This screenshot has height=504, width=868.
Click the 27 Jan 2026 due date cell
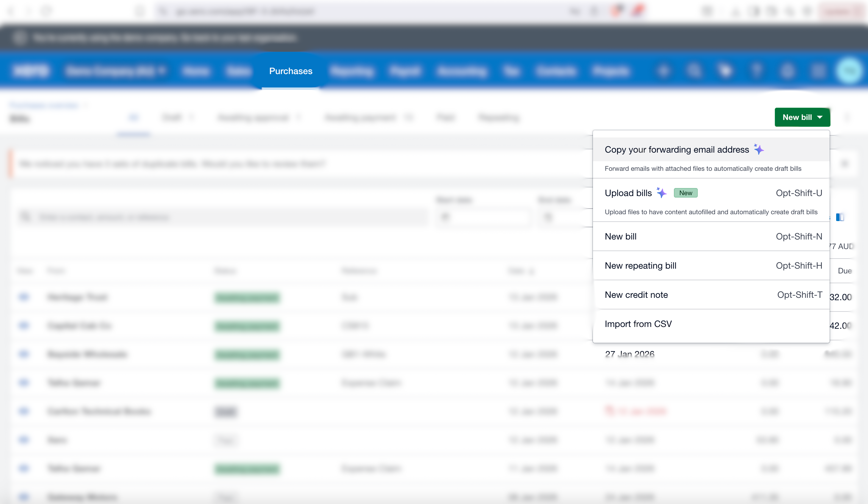tap(630, 354)
